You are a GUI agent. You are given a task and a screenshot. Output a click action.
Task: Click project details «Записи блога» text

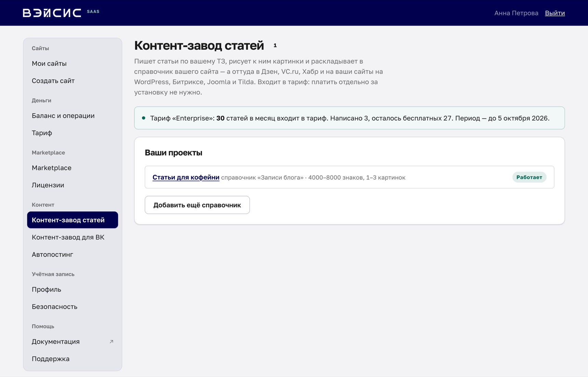click(313, 178)
